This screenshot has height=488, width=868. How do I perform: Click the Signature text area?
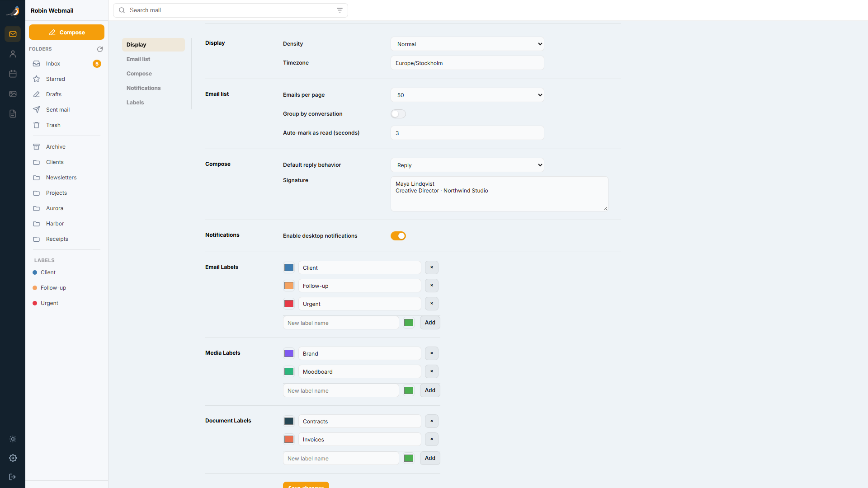(500, 194)
